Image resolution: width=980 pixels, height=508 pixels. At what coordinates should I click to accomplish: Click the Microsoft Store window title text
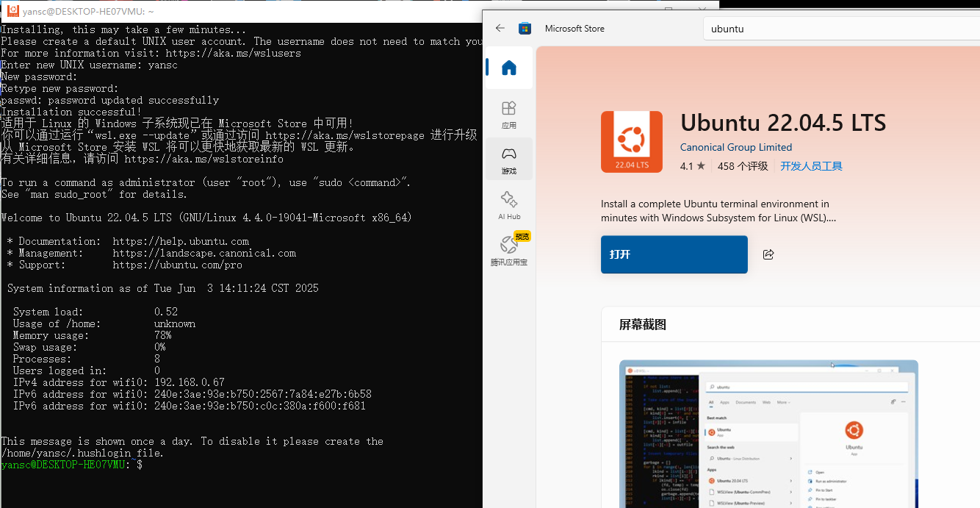coord(574,29)
